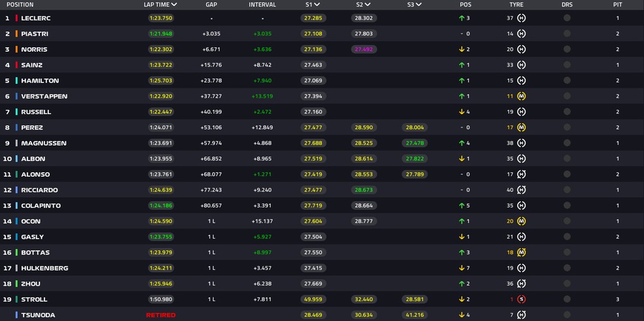Click Verstappen's medium tyre compound icon

[x=522, y=96]
